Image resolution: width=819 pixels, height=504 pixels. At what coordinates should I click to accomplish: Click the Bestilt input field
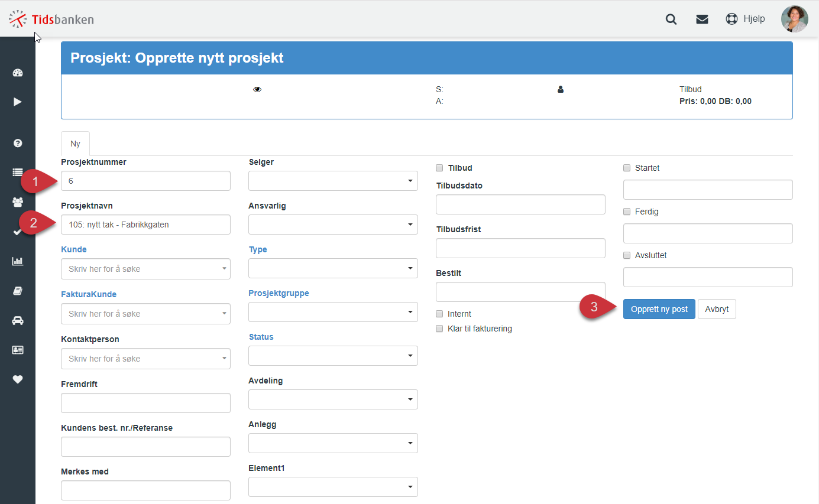520,292
